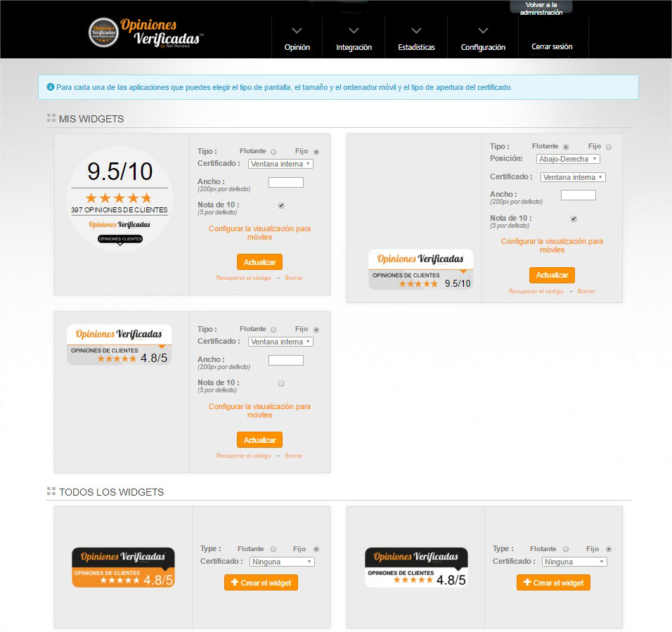Select Flotante for the Abajo-Derecha widget

pyautogui.click(x=566, y=147)
